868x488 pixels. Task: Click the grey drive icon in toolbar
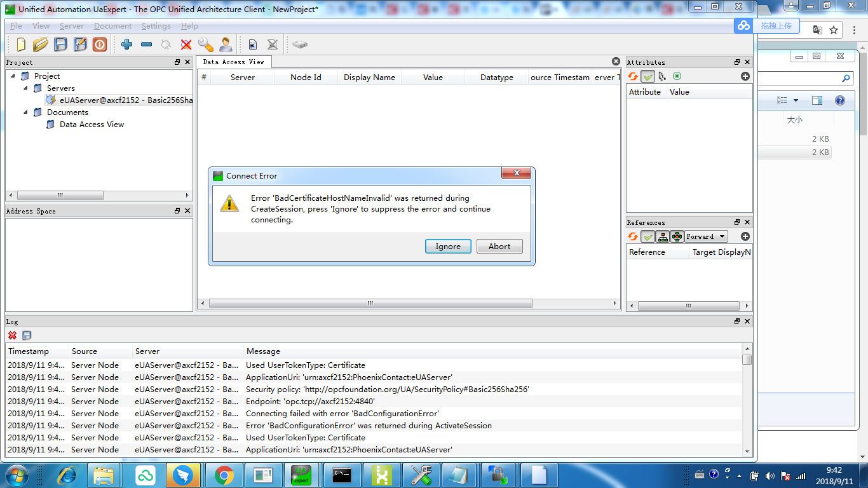click(x=300, y=44)
